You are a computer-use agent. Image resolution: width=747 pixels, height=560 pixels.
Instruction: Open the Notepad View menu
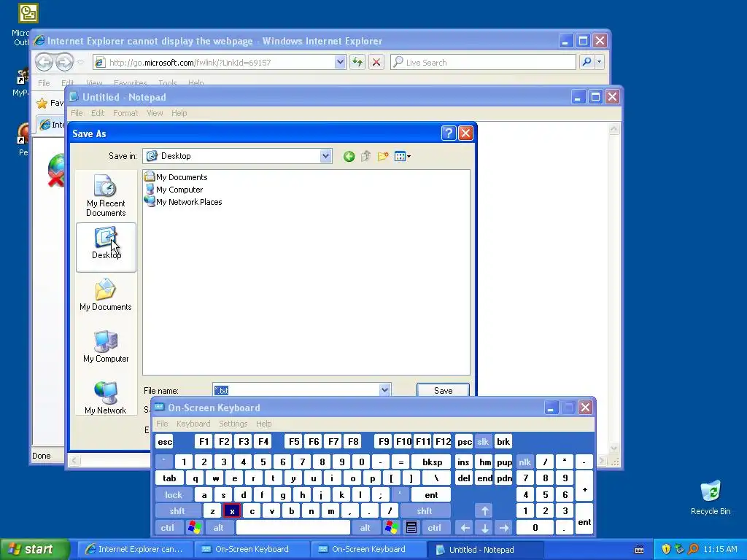coord(155,113)
